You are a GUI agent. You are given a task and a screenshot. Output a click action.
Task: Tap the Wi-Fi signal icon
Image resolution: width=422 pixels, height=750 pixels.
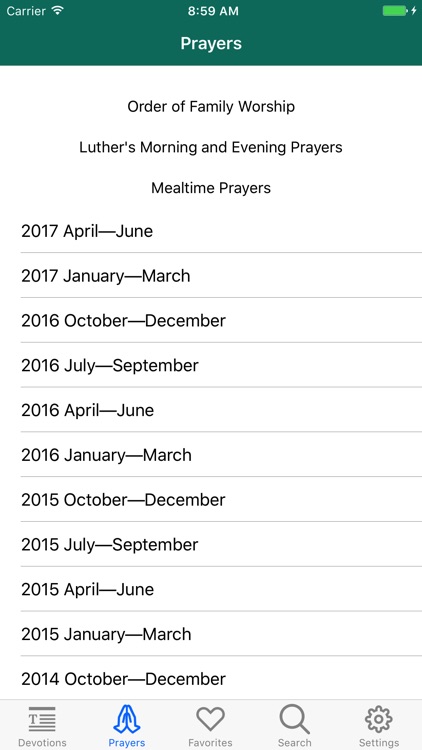click(x=58, y=11)
